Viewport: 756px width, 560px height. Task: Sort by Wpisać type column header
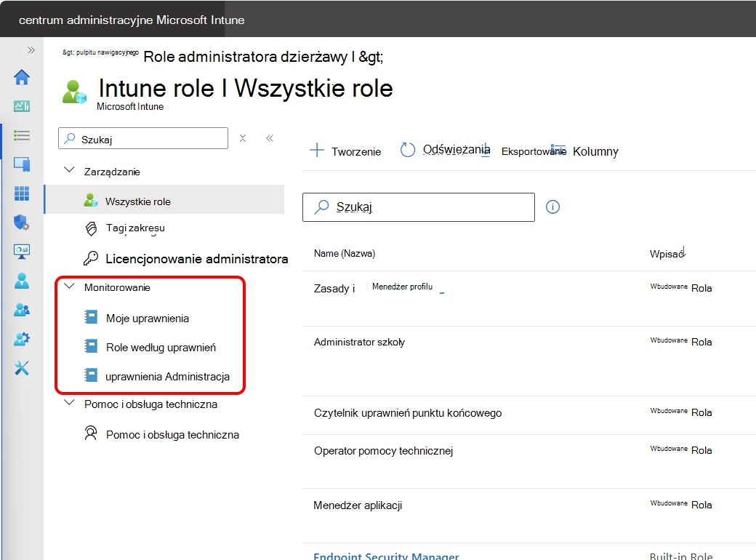coord(667,253)
